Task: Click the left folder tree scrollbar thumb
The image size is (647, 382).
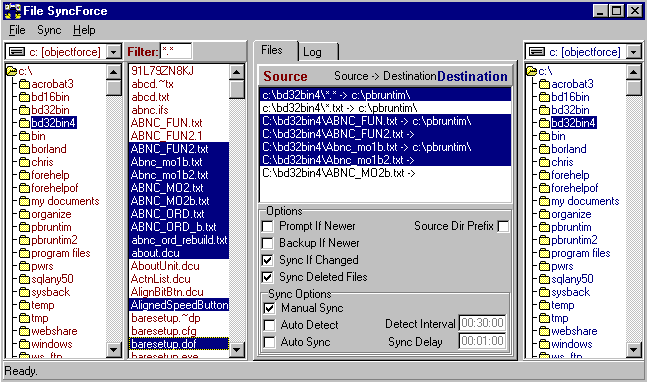Action: (x=113, y=87)
